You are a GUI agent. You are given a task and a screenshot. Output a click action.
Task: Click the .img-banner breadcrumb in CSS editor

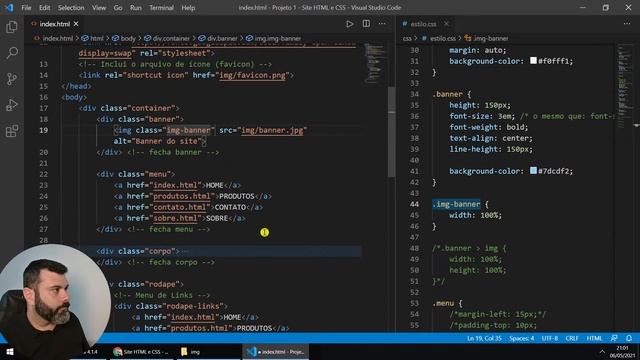point(491,38)
